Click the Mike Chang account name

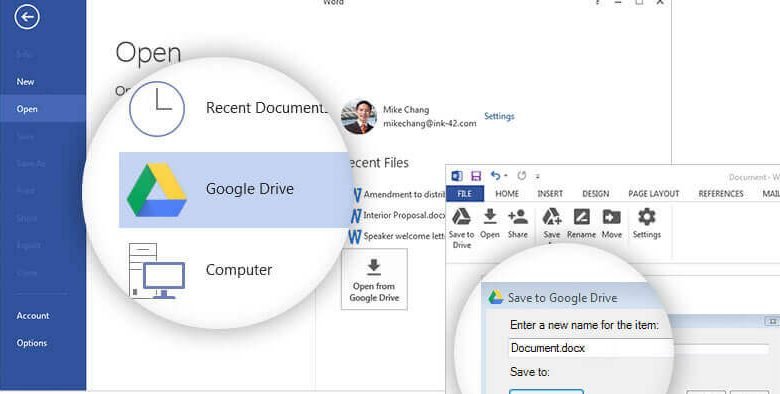406,109
